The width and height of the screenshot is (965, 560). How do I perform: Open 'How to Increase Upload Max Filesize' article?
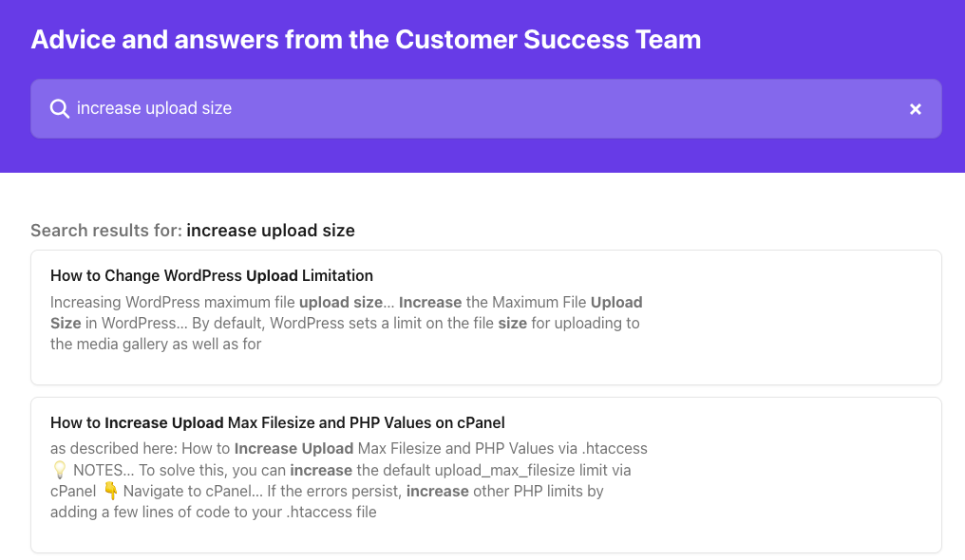[x=277, y=422]
